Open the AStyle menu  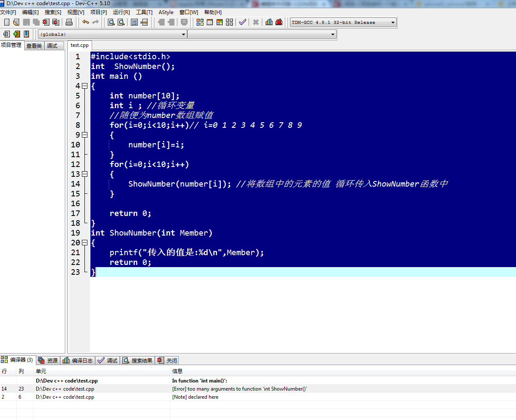coord(166,12)
